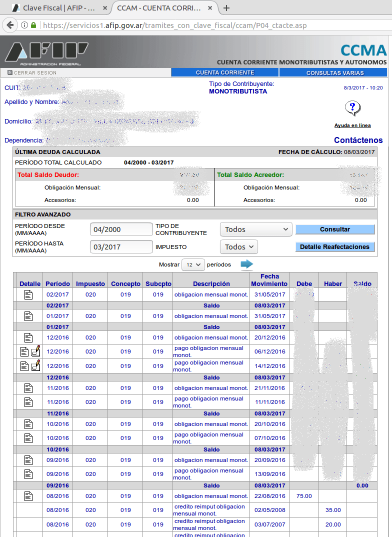Click Fecha Movimiento column header
The image size is (392, 537).
click(269, 280)
